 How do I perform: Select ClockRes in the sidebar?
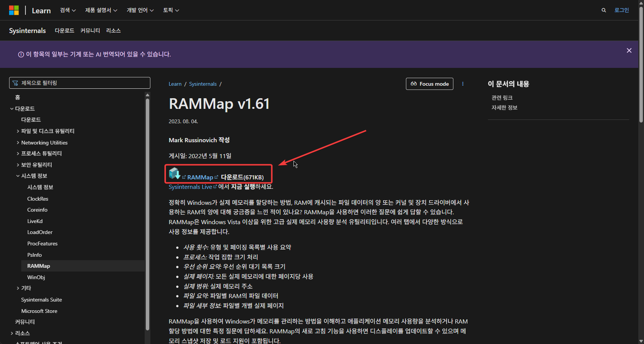(x=38, y=199)
